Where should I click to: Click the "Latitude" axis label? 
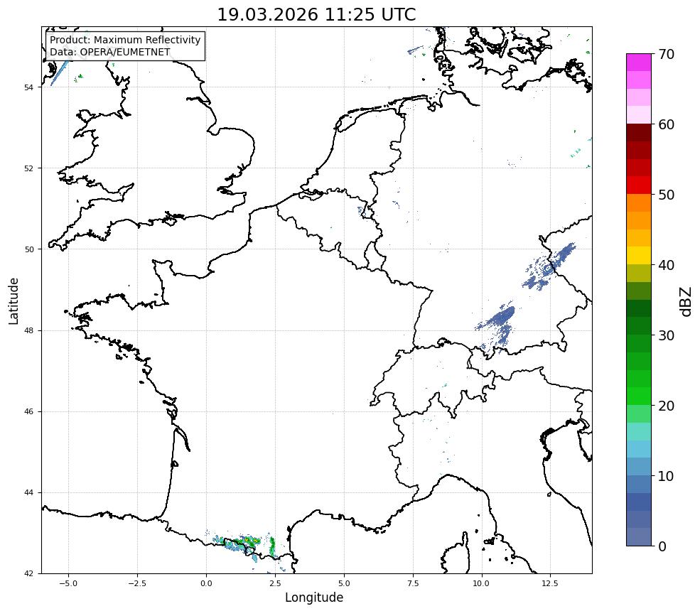pyautogui.click(x=14, y=301)
